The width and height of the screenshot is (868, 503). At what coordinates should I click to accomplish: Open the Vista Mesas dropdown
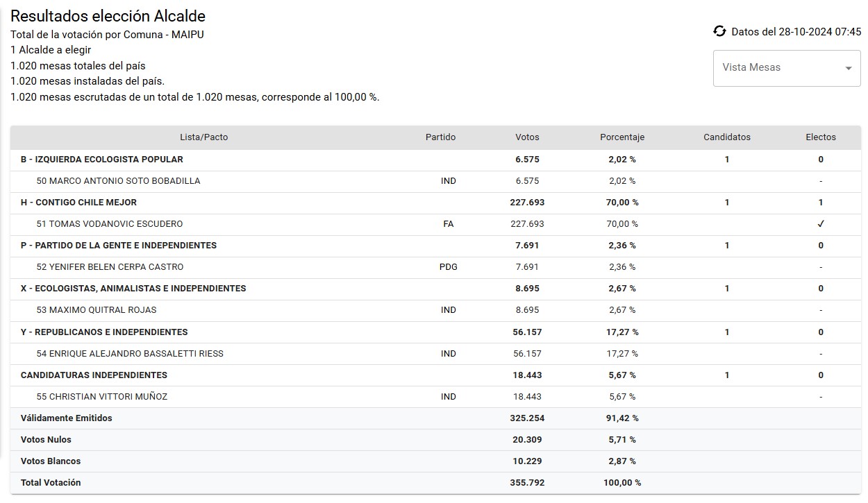(x=778, y=67)
